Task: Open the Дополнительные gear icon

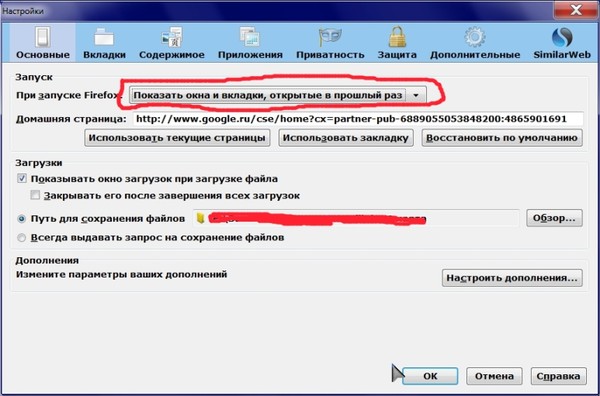Action: pos(475,37)
